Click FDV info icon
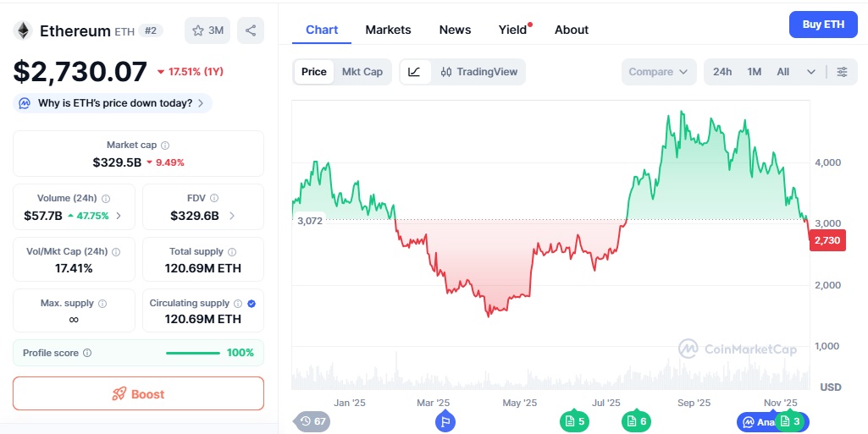Screen dimensions: 868x434 click(214, 198)
